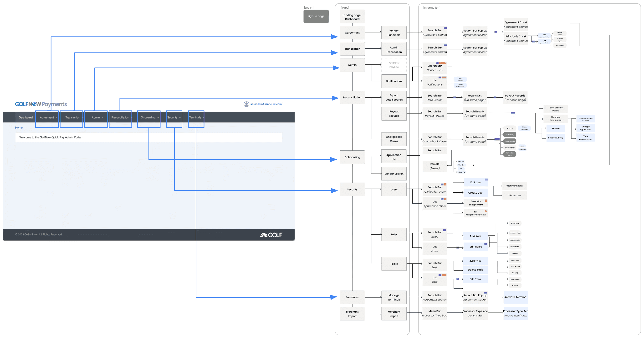The width and height of the screenshot is (644, 338).
Task: Click purple tag icon on Edit Roles node
Action: pos(486,244)
